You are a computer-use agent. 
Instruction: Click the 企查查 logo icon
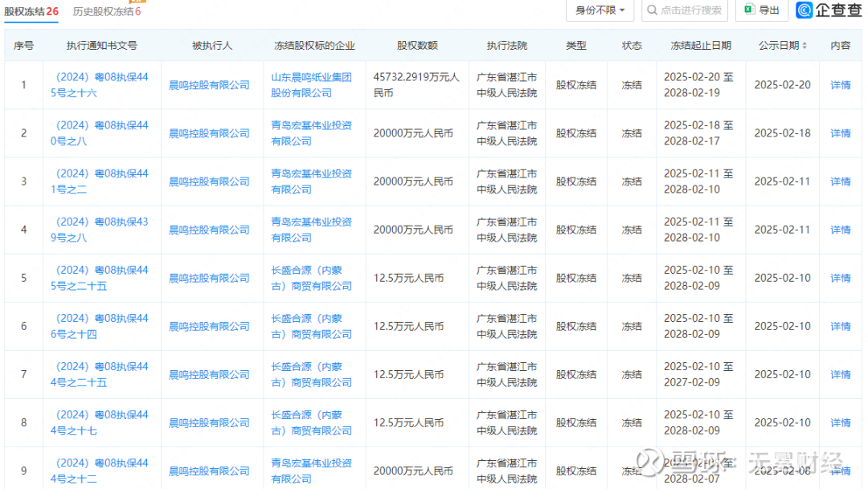[805, 10]
